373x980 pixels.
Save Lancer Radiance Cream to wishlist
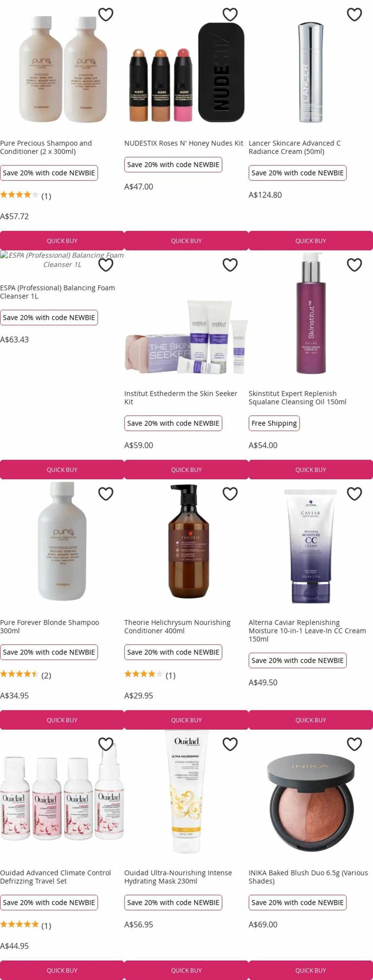[x=354, y=14]
